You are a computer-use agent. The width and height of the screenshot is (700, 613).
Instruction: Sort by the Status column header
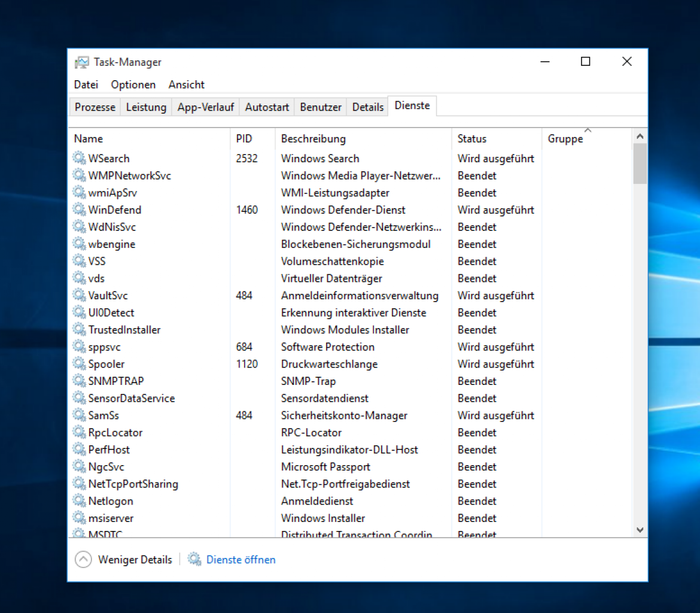tap(497, 138)
